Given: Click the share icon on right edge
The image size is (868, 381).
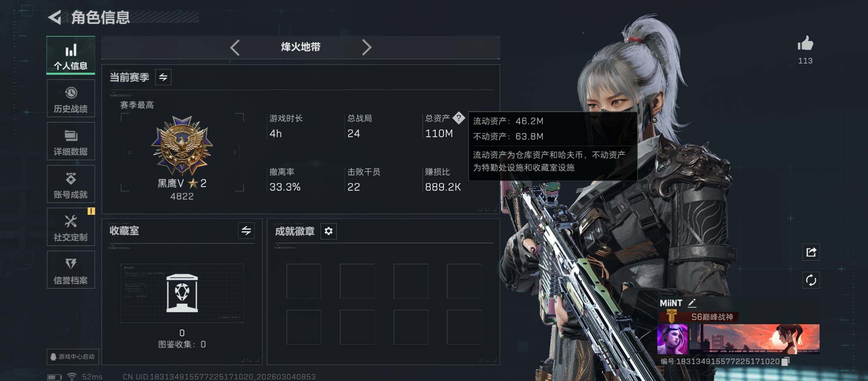Looking at the screenshot, I should [x=811, y=252].
